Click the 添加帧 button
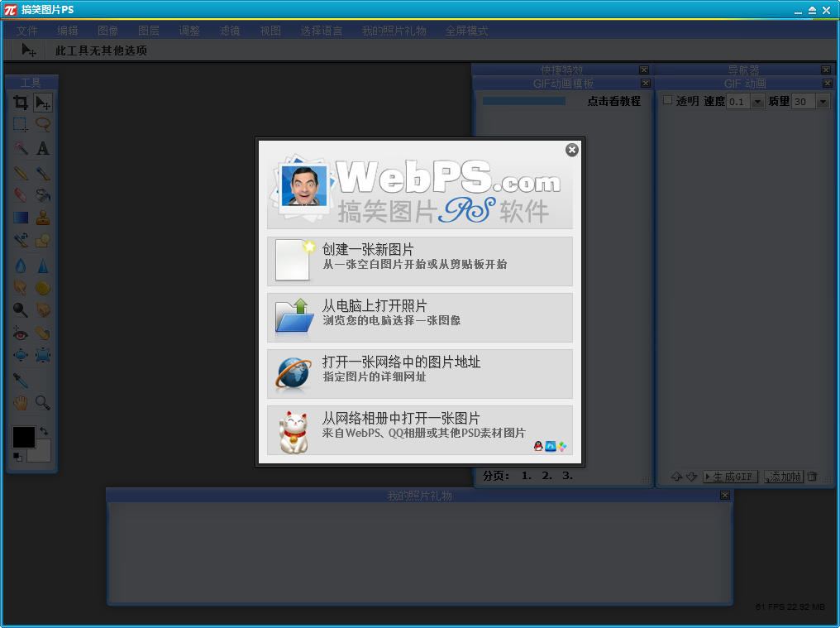Viewport: 840px width, 628px height. pyautogui.click(x=784, y=477)
